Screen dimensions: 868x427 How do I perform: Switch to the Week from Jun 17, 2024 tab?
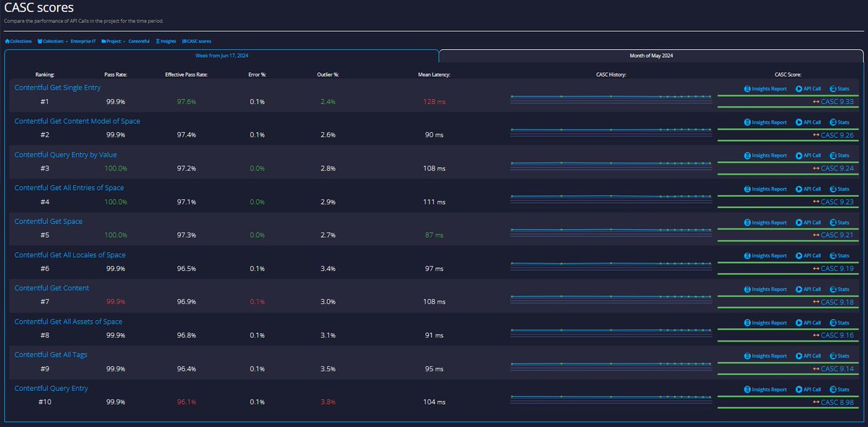(x=221, y=56)
